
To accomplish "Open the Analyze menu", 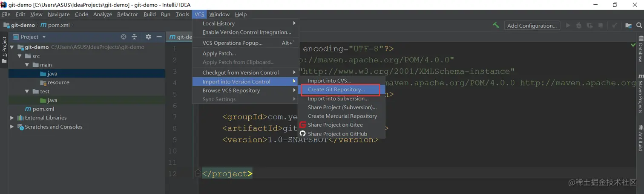I will pyautogui.click(x=102, y=14).
